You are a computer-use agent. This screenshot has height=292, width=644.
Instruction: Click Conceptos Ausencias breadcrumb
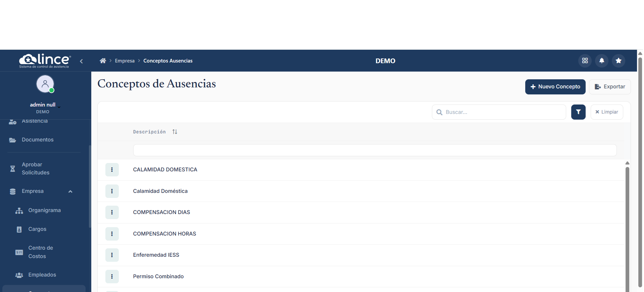pyautogui.click(x=168, y=61)
